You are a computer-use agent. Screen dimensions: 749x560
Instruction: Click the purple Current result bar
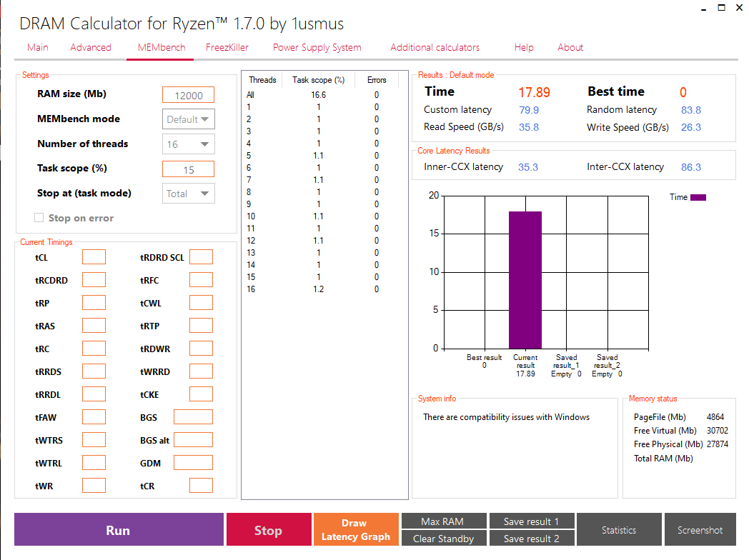tap(525, 280)
